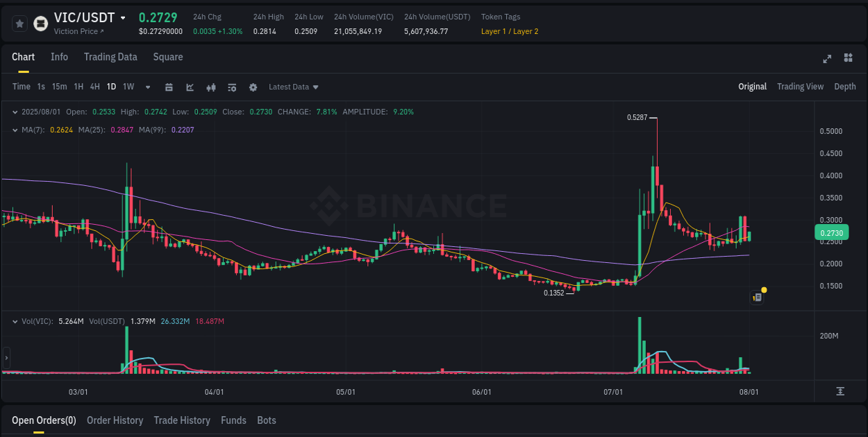
Task: Open the order book preview icon
Action: pyautogui.click(x=757, y=297)
